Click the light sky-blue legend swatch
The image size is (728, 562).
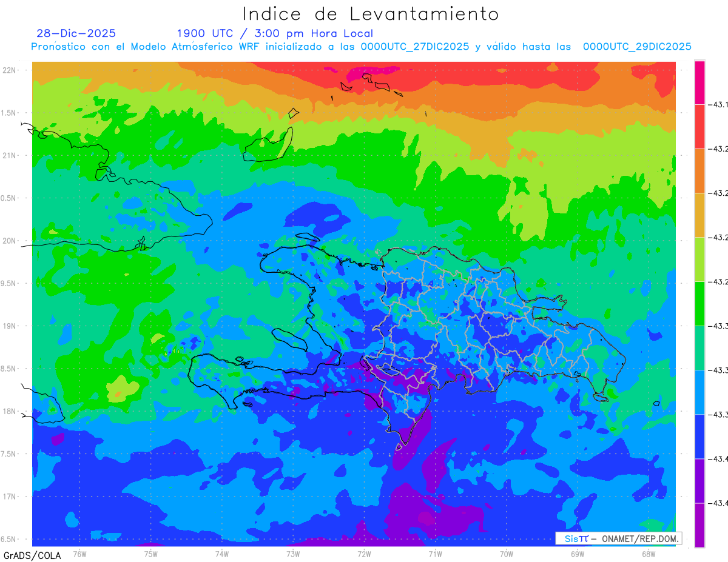(699, 392)
